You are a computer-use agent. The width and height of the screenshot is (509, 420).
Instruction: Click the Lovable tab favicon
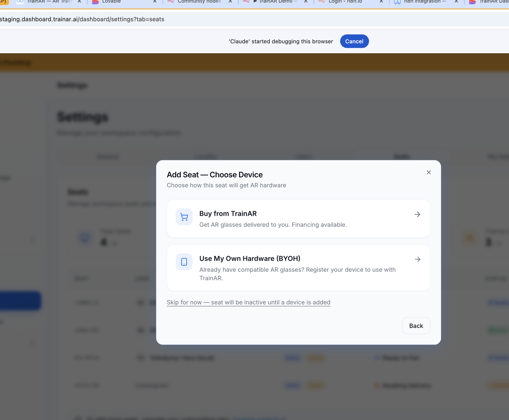tap(95, 2)
